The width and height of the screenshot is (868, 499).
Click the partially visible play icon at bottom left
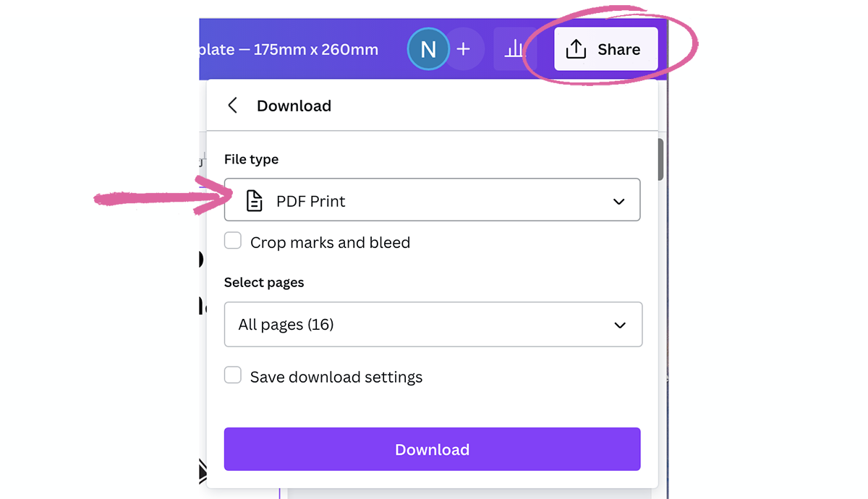203,472
